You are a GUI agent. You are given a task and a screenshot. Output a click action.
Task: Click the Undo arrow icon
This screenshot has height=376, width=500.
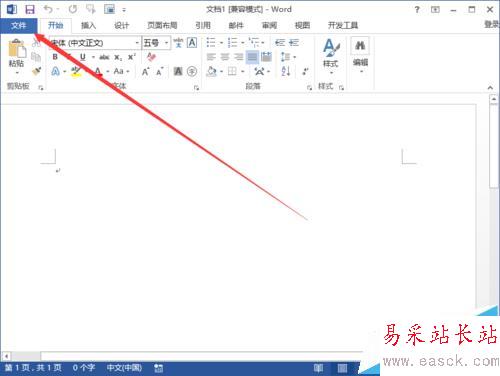coord(48,9)
